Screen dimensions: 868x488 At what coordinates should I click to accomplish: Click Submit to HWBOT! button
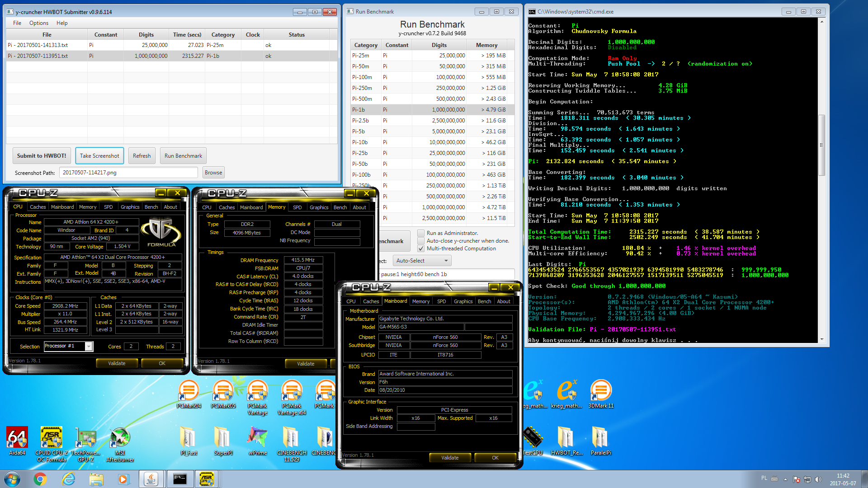click(x=42, y=156)
